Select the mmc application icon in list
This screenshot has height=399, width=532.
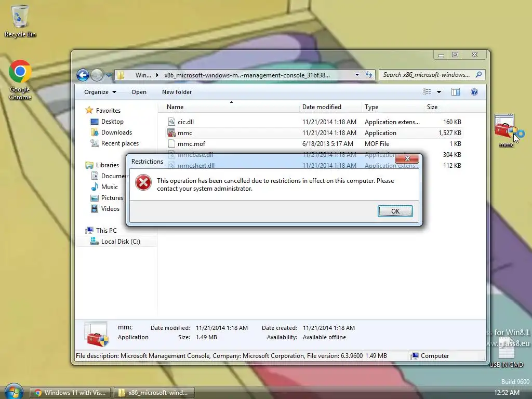pos(171,132)
